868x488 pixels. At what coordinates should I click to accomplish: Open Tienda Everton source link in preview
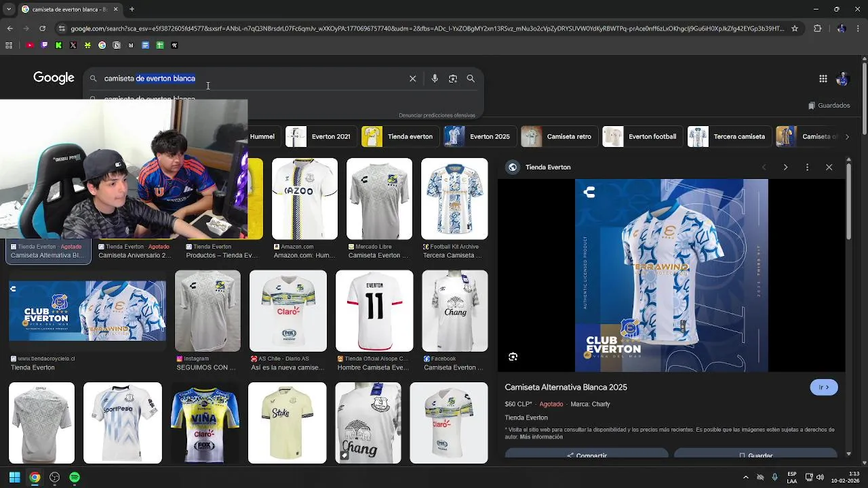[541, 167]
